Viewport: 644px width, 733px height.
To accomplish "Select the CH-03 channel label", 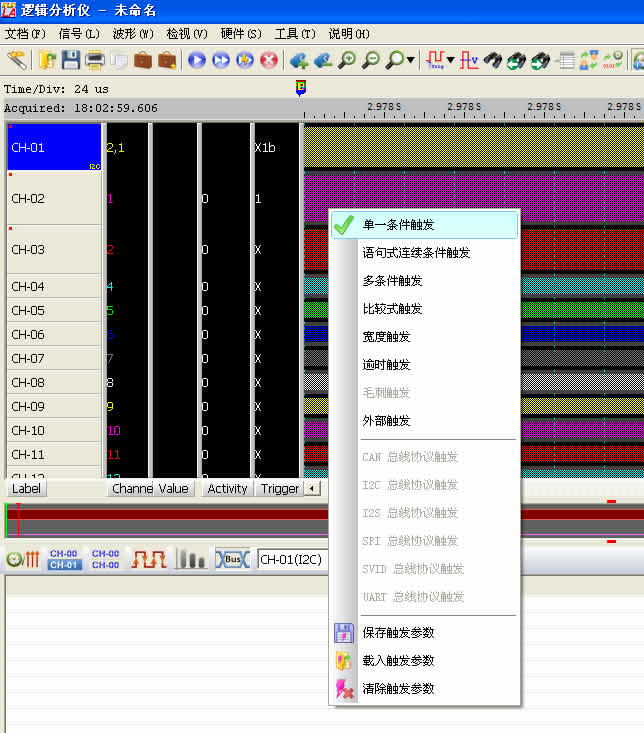I will [54, 249].
